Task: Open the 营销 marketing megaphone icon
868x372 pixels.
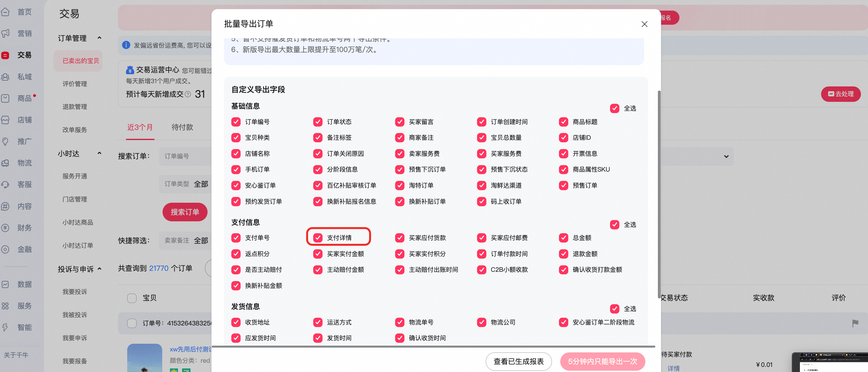Action: coord(5,33)
